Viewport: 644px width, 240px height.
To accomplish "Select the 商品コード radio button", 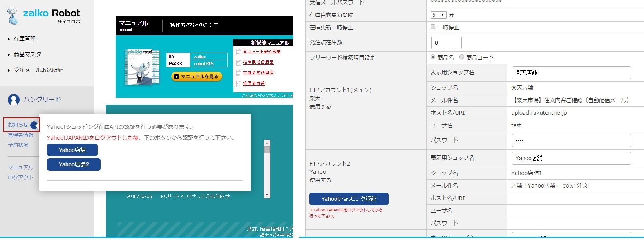I will tap(462, 57).
